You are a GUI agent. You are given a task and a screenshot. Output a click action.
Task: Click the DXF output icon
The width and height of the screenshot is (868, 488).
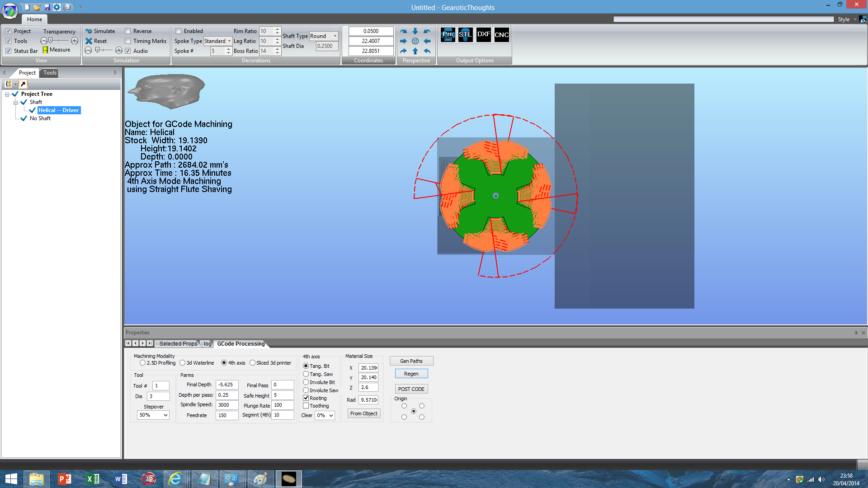coord(483,35)
